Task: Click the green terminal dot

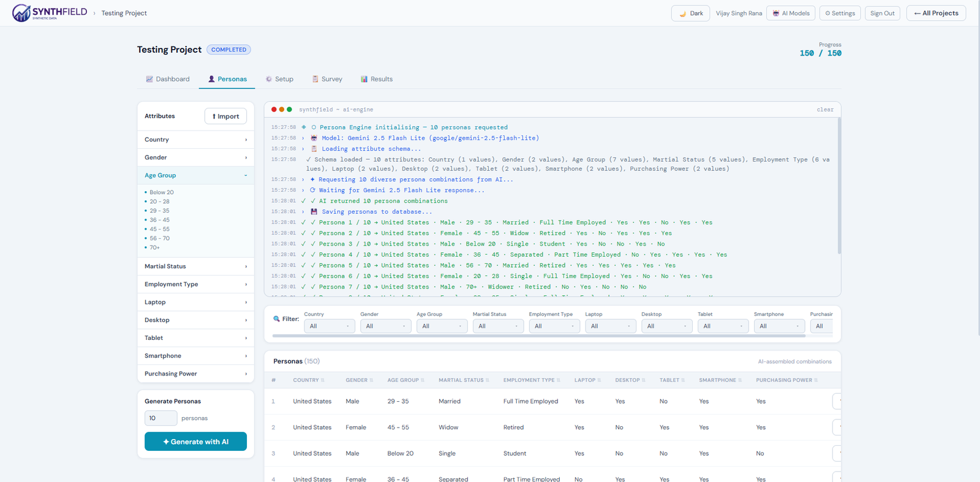Action: click(289, 110)
